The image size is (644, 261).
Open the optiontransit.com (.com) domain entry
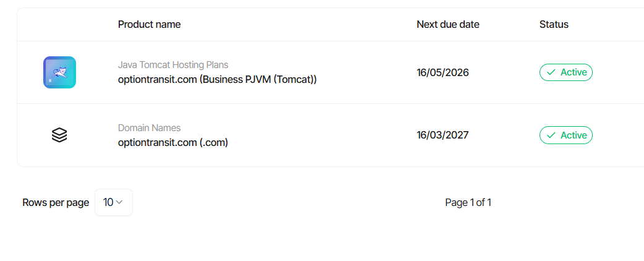[173, 142]
